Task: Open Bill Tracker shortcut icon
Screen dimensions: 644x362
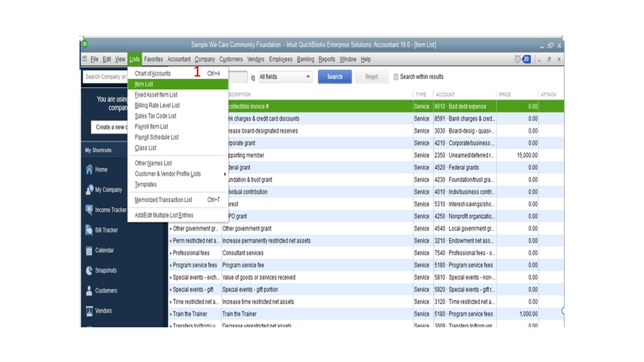Action: pos(89,230)
